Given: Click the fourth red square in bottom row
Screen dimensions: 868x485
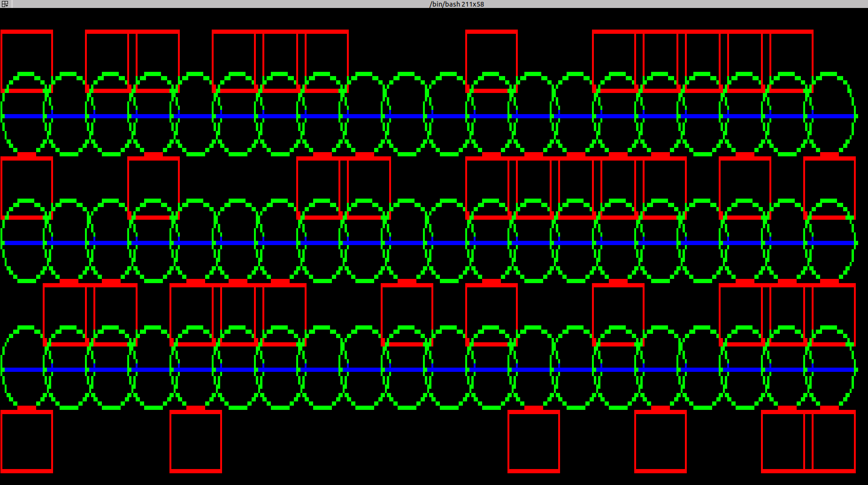Looking at the screenshot, I should coord(661,441).
